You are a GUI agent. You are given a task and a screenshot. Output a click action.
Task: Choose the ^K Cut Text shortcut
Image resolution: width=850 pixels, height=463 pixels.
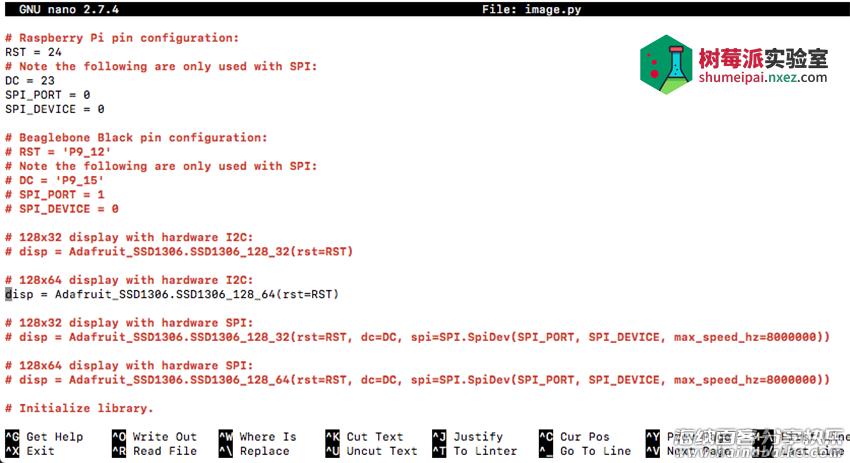(x=364, y=436)
